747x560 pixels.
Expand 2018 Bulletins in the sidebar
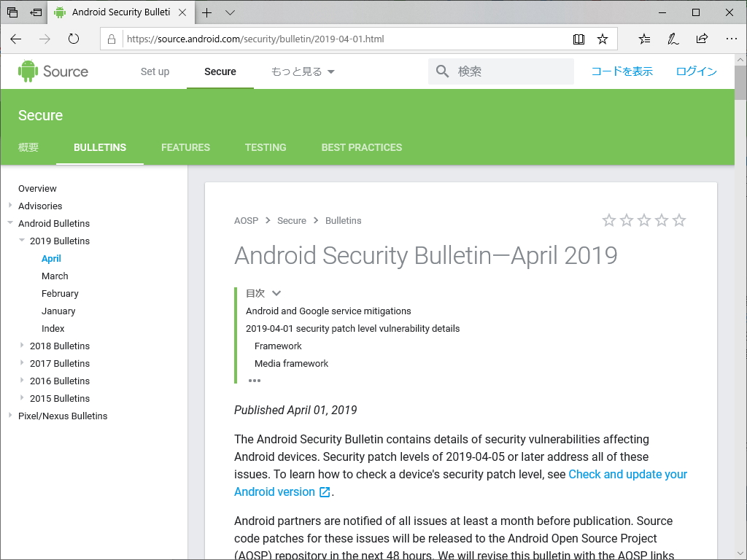click(23, 346)
